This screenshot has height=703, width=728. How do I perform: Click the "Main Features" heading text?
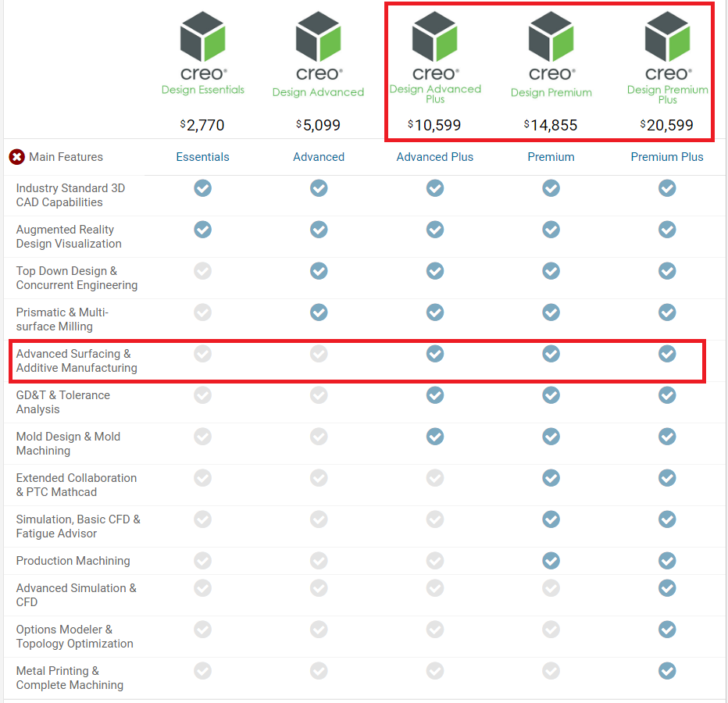66,157
